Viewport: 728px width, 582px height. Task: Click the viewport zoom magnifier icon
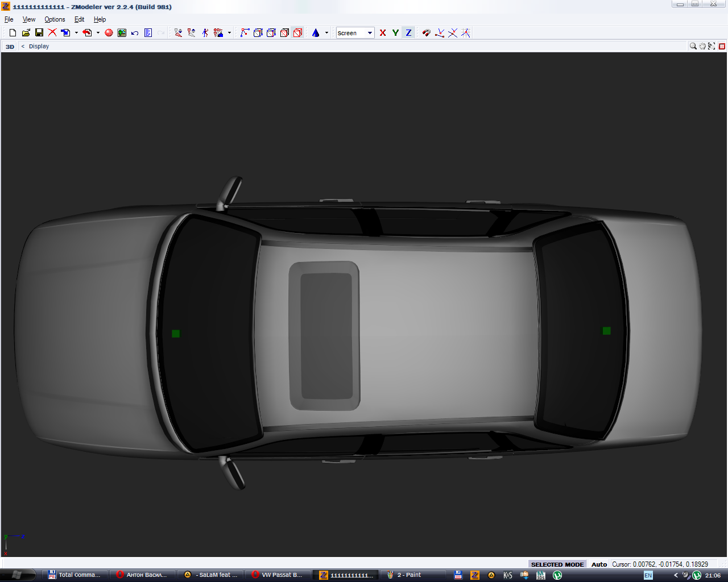click(x=693, y=46)
